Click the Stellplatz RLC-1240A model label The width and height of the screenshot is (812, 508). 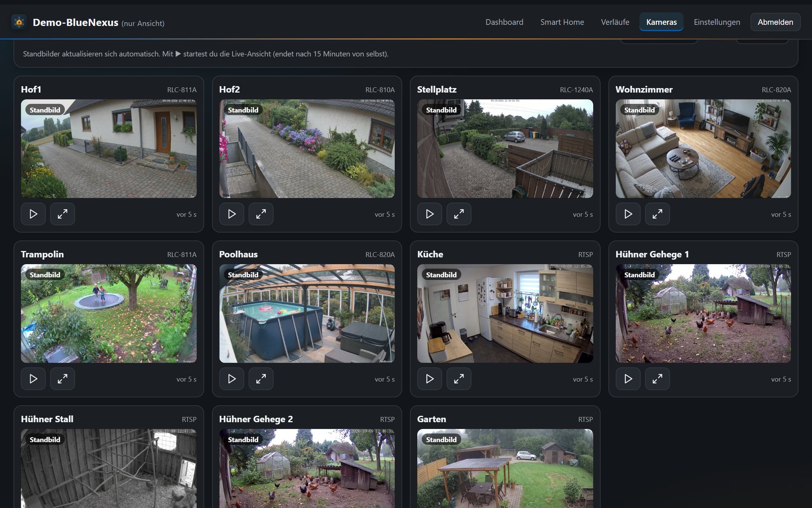576,90
